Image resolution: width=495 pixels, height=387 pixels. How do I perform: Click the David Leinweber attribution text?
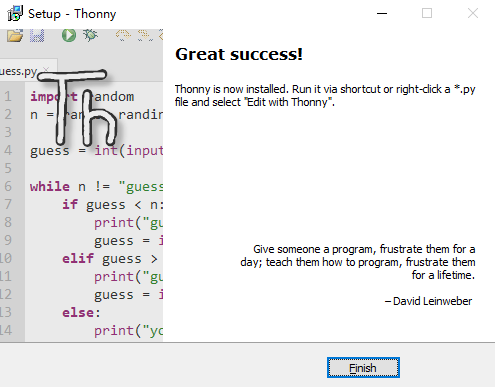[429, 301]
